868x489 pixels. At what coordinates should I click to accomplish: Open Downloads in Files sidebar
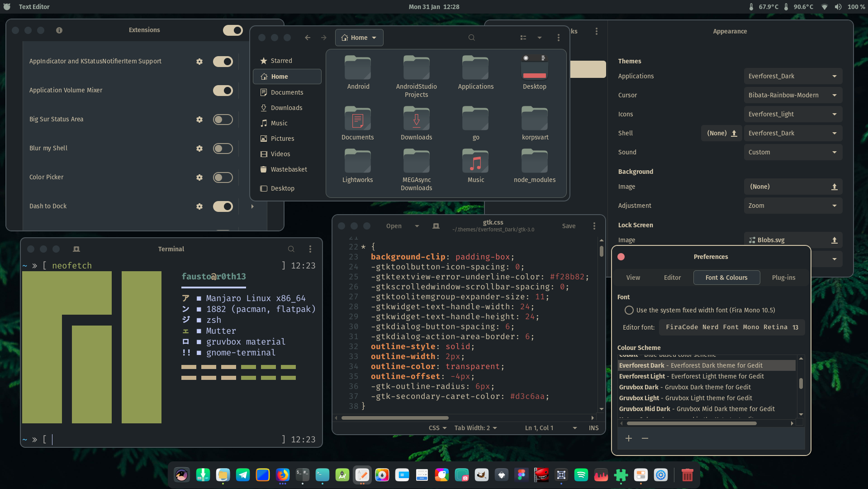287,108
